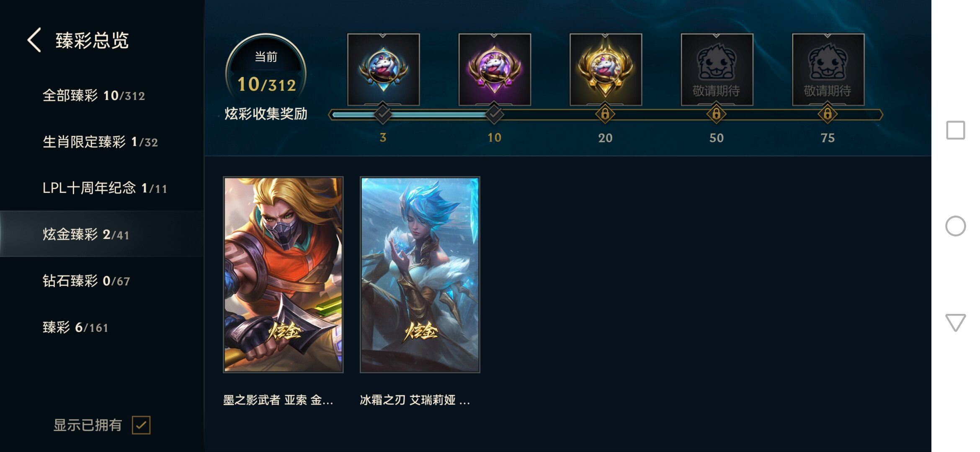
Task: Select the 全部臻彩 category
Action: coord(94,95)
